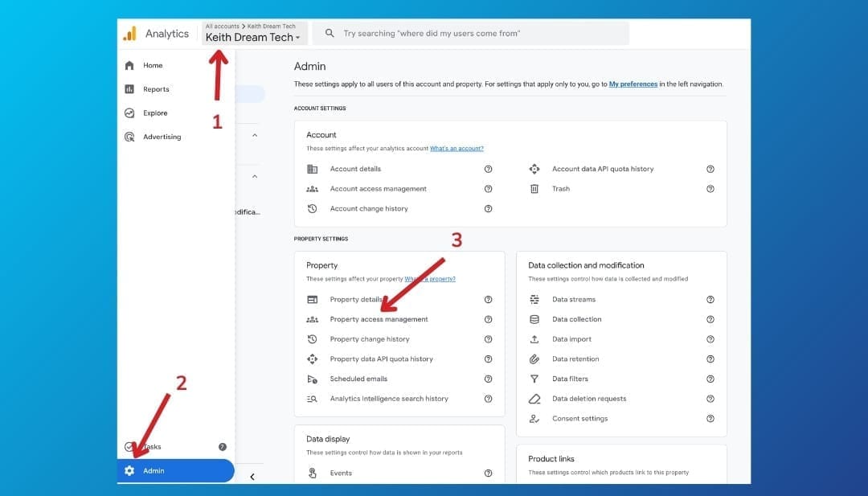Open Scheduled emails
Viewport: 868px width, 496px height.
pyautogui.click(x=358, y=379)
